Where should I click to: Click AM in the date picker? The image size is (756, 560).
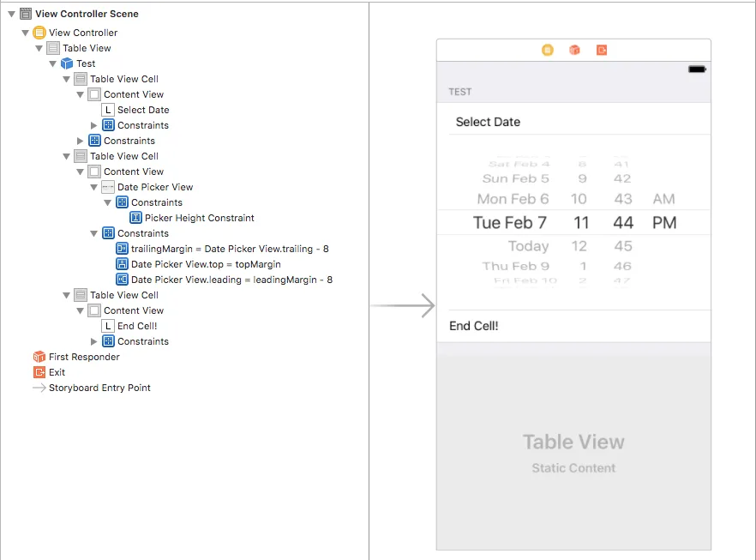click(x=663, y=199)
